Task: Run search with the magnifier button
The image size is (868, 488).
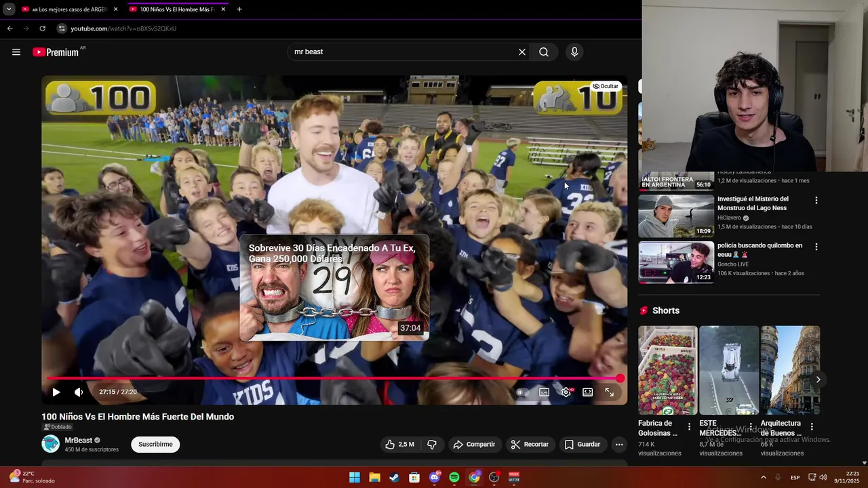Action: [544, 52]
